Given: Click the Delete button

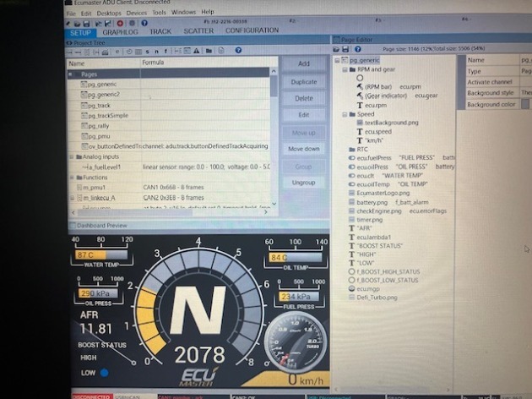Looking at the screenshot, I should point(304,98).
